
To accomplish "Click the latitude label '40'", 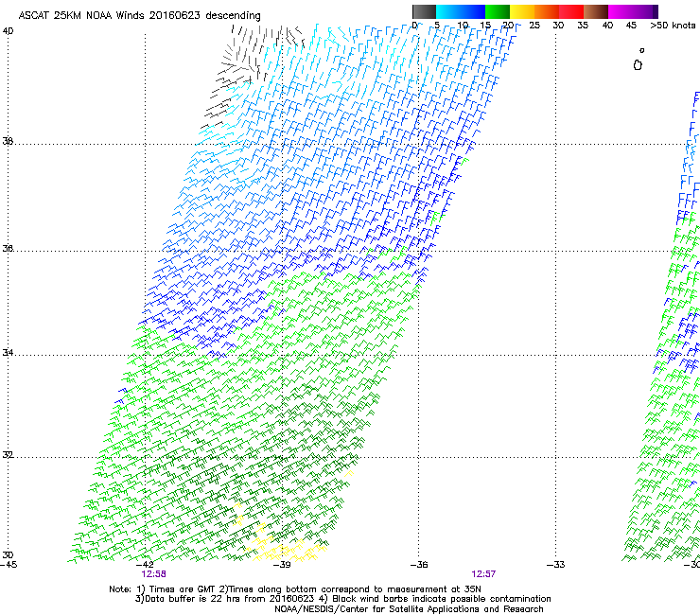I will (x=8, y=31).
